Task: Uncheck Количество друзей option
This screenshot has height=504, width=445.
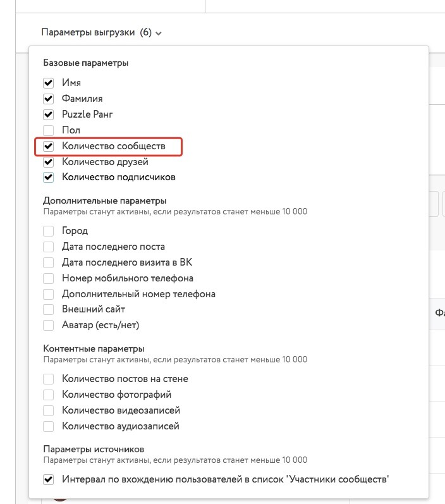Action: point(49,162)
